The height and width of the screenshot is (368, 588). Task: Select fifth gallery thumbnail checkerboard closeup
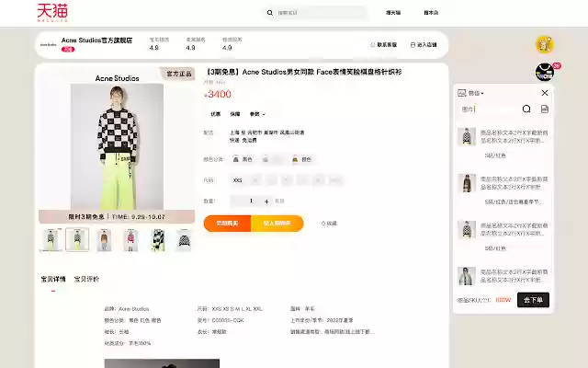click(158, 239)
